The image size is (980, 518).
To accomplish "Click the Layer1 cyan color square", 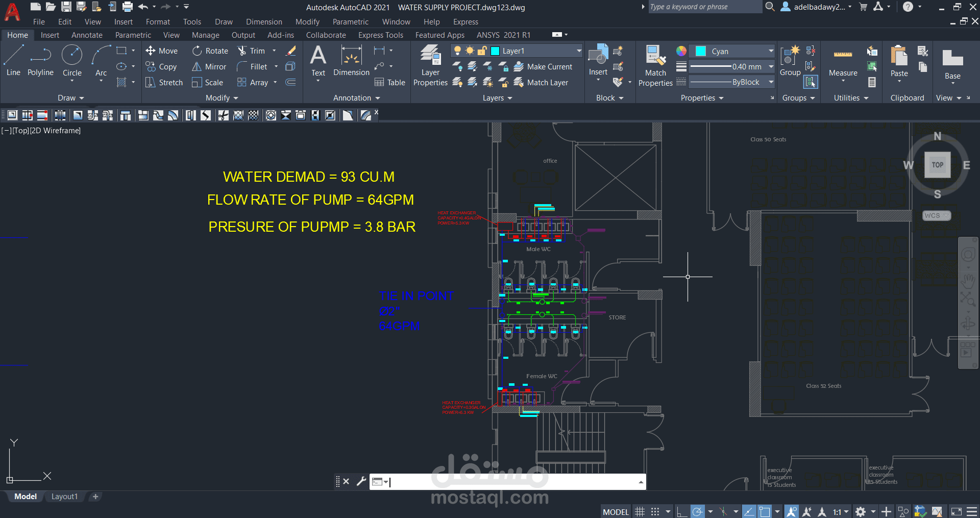I will click(x=495, y=51).
